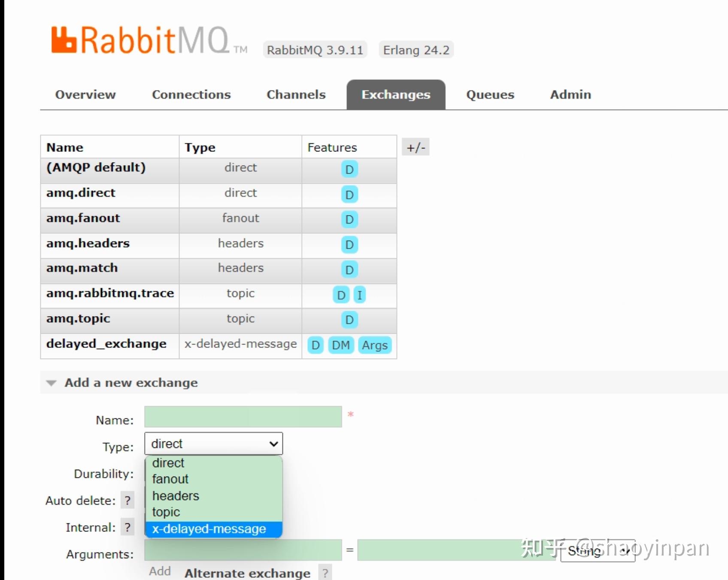Open the argument String type dropdown
728x580 pixels.
coord(598,551)
